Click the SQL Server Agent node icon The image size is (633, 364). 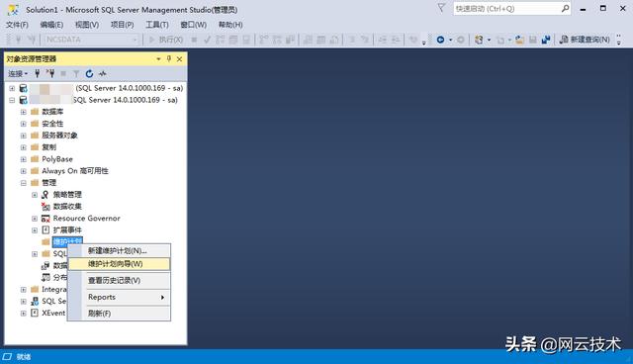pos(35,301)
